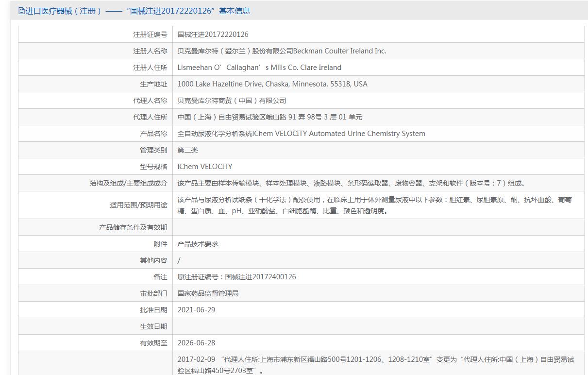Click the label '型号规格'
Screen dimensions: 588x375
pyautogui.click(x=153, y=167)
